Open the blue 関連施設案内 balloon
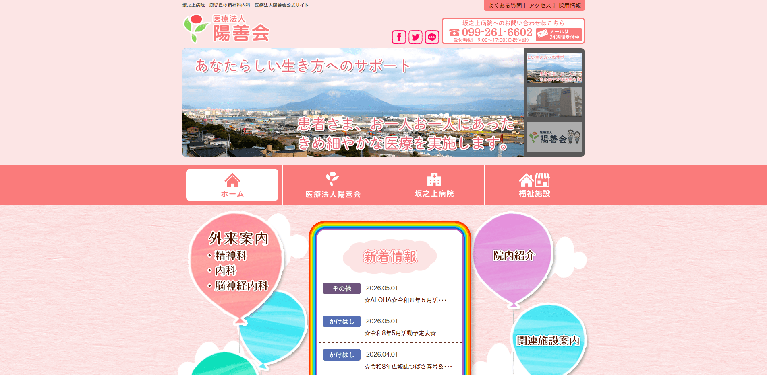Viewport: 767px width, 375px height. [548, 340]
